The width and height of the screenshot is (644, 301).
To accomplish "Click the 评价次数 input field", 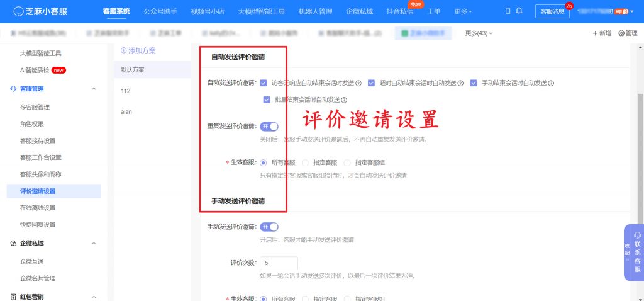I will point(279,263).
